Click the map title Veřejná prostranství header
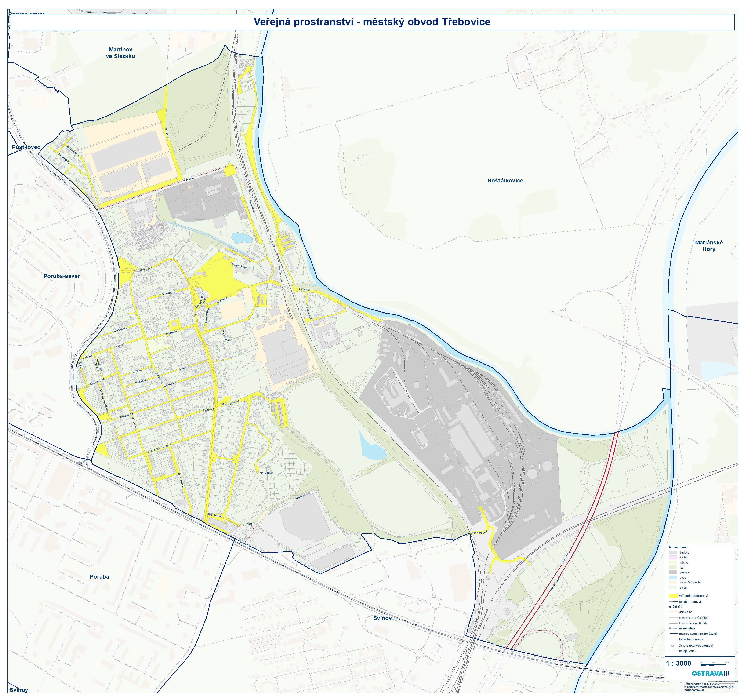744x700 pixels. (x=372, y=22)
